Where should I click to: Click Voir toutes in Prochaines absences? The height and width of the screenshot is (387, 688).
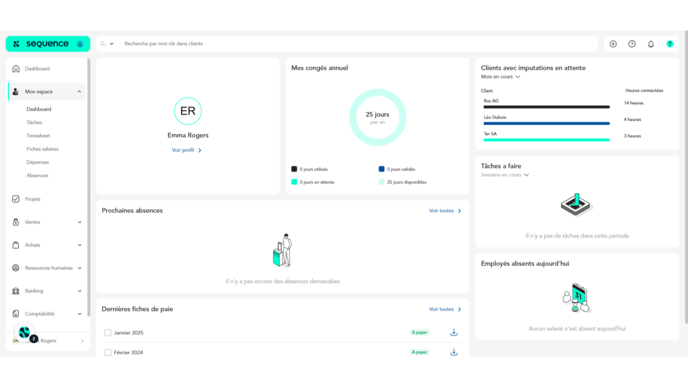tap(445, 211)
